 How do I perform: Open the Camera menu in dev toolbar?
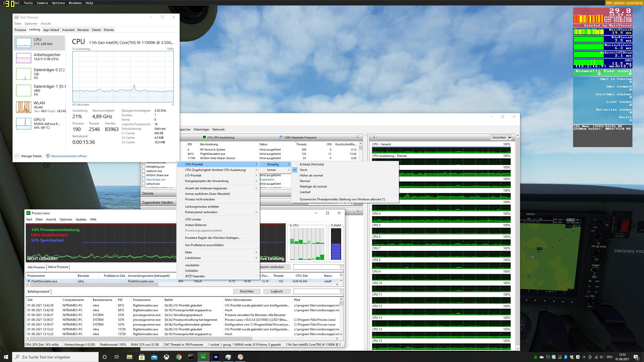click(42, 3)
